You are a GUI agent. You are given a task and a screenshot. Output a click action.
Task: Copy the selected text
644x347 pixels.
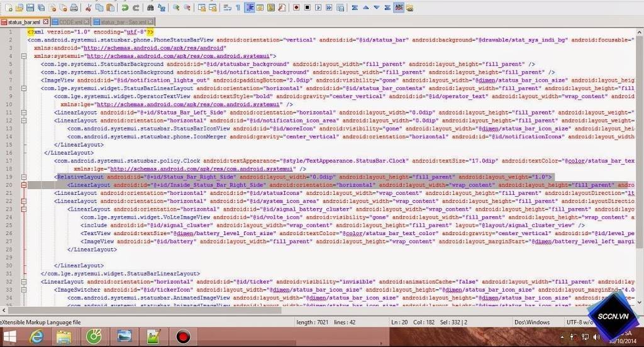[x=99, y=8]
